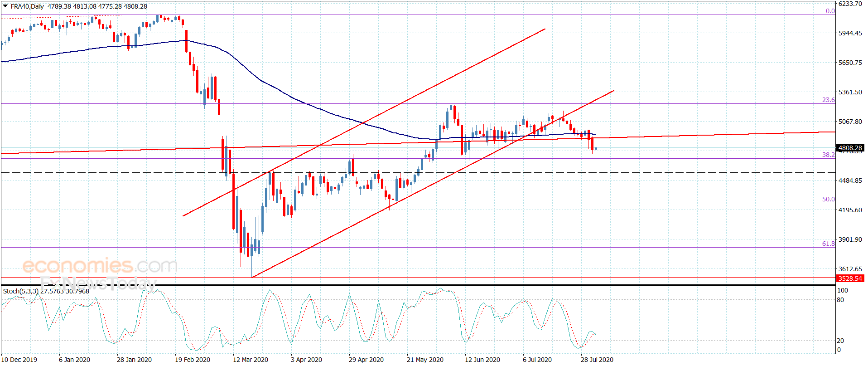
Task: Click the 3612.65 price axis label
Action: pyautogui.click(x=850, y=269)
